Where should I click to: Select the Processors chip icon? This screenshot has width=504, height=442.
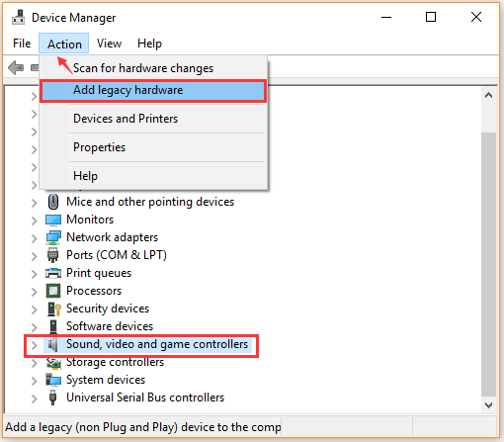tap(53, 291)
